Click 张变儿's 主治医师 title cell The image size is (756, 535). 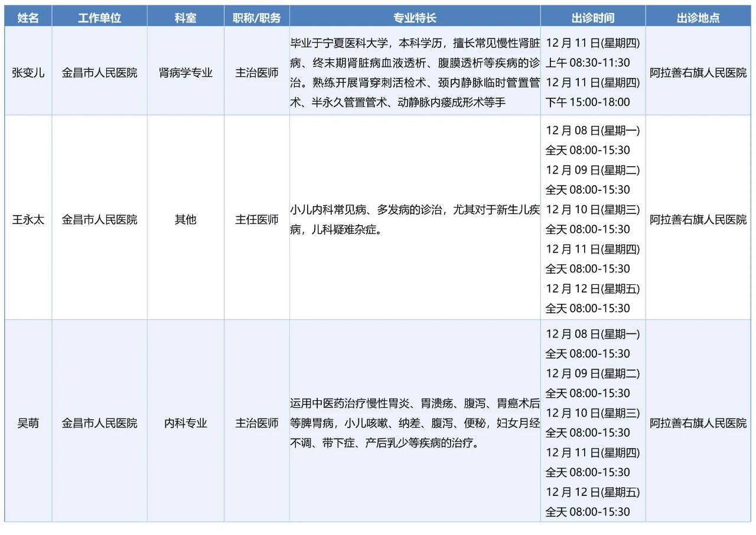[257, 73]
